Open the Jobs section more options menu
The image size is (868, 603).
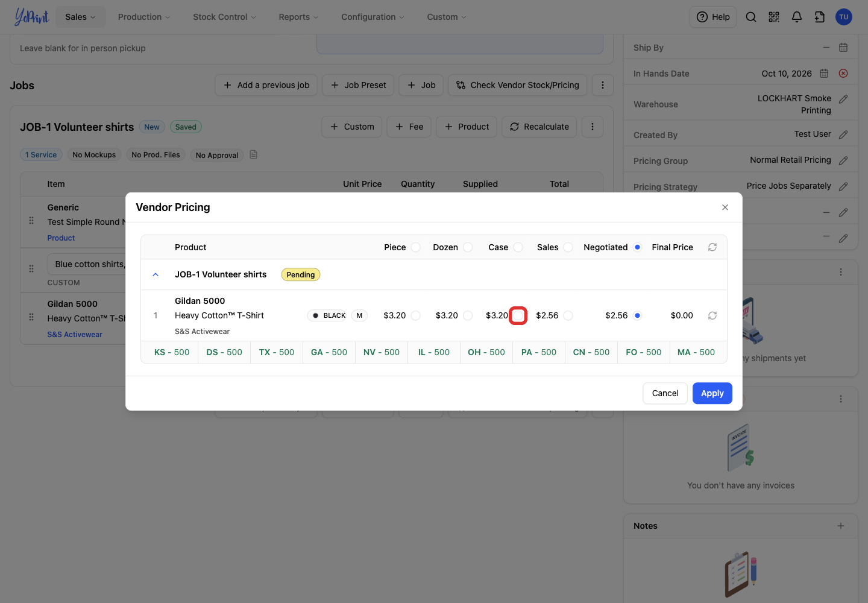click(x=603, y=85)
